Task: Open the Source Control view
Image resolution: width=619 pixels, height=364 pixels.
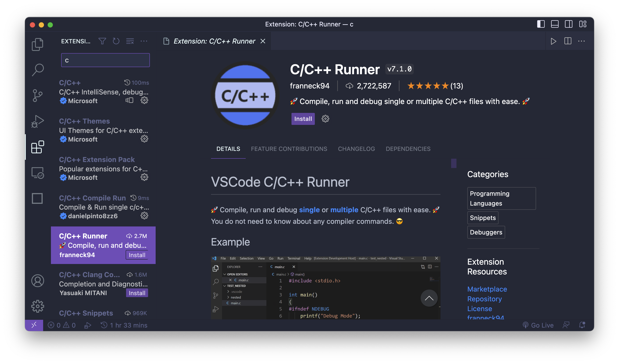Action: (38, 96)
